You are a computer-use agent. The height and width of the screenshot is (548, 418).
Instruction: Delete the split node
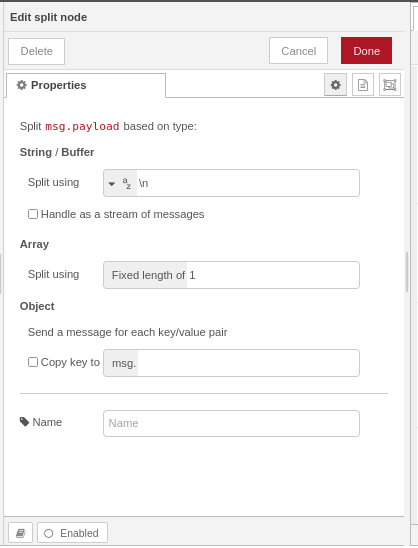[37, 51]
